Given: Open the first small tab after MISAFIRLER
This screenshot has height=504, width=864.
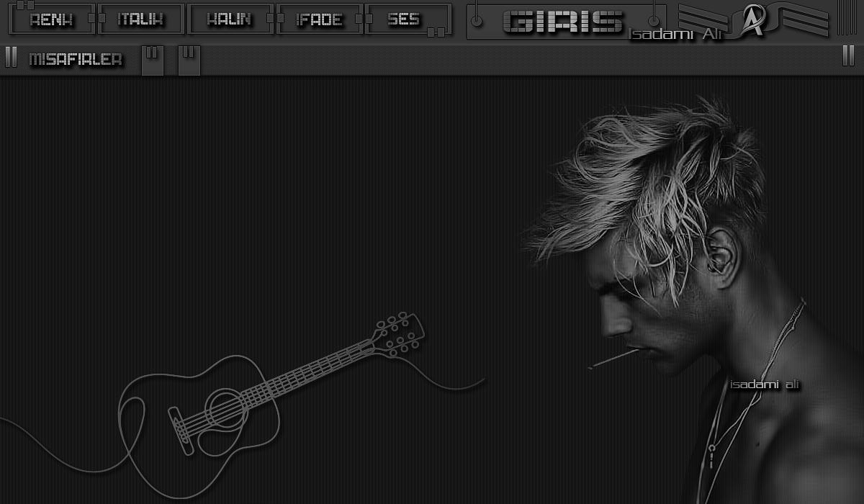Looking at the screenshot, I should pos(153,60).
